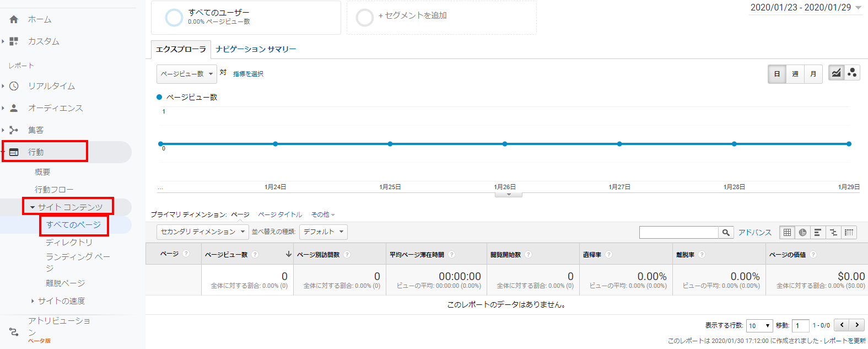Click the 集客 acquisition branch icon
The image size is (868, 349).
click(14, 130)
